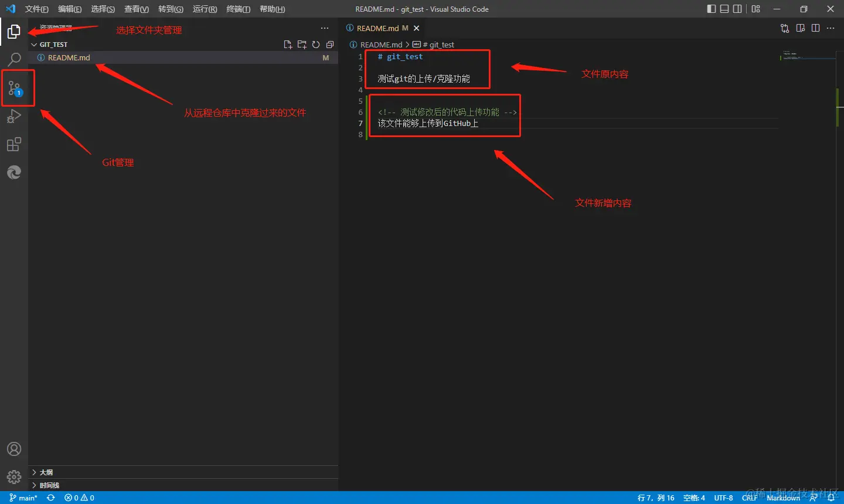Viewport: 844px width, 504px height.
Task: Toggle the primary side bar
Action: pos(712,9)
